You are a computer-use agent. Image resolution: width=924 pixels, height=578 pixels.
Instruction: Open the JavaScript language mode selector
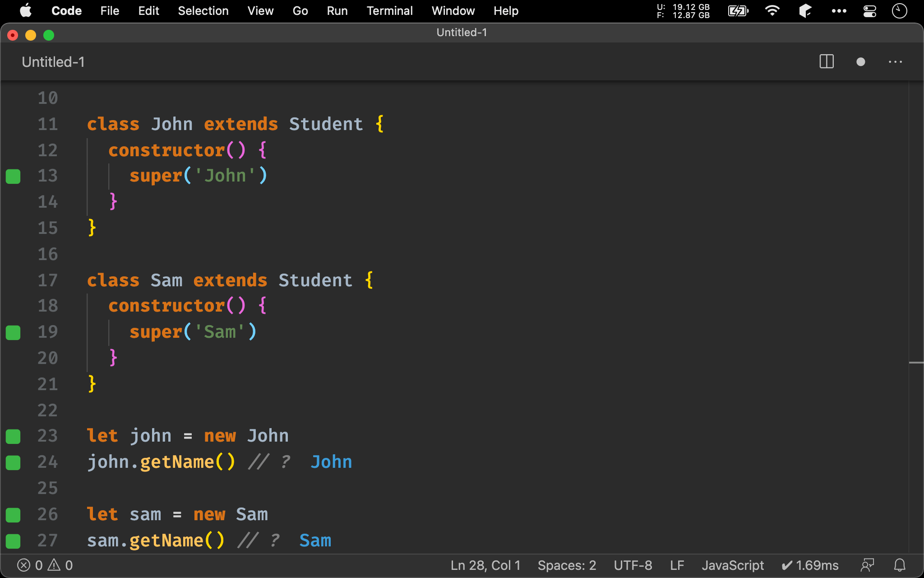(732, 565)
